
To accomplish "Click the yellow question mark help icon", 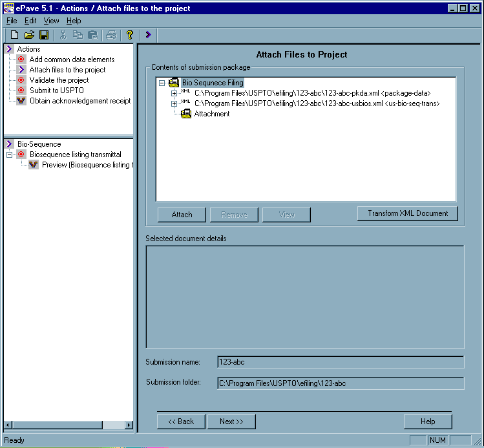I will click(130, 35).
